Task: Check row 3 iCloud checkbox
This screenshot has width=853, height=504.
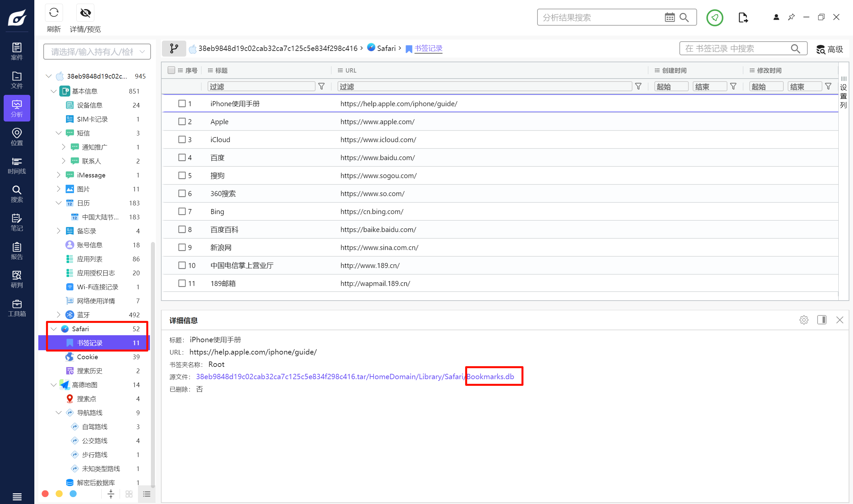Action: [x=182, y=139]
